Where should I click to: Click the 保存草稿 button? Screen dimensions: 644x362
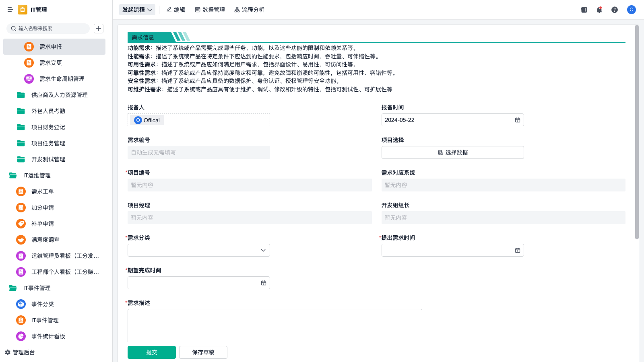point(203,352)
